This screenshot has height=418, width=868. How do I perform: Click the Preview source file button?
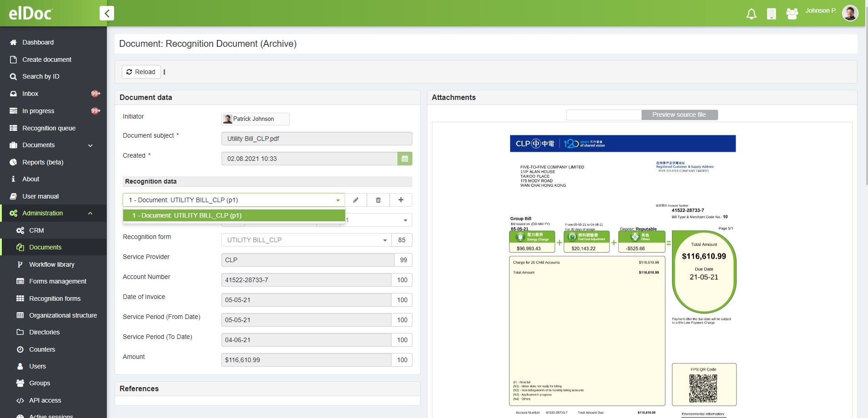click(x=679, y=114)
